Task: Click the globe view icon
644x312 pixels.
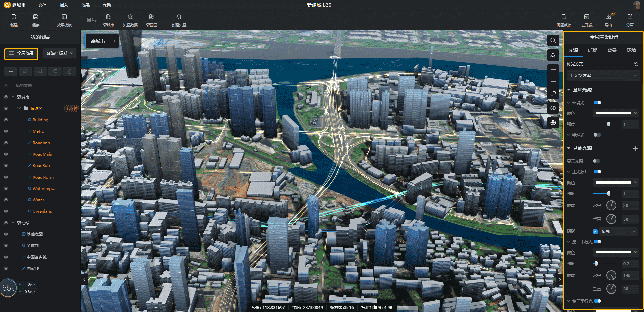Action: 553,123
